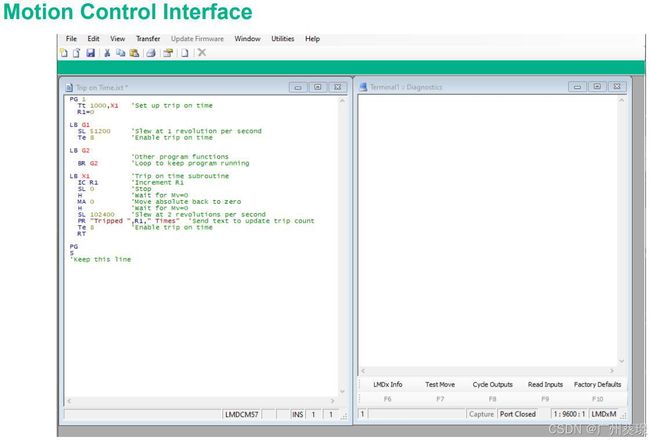Maximize the Trip on Time editor window
650x441 pixels.
point(318,87)
